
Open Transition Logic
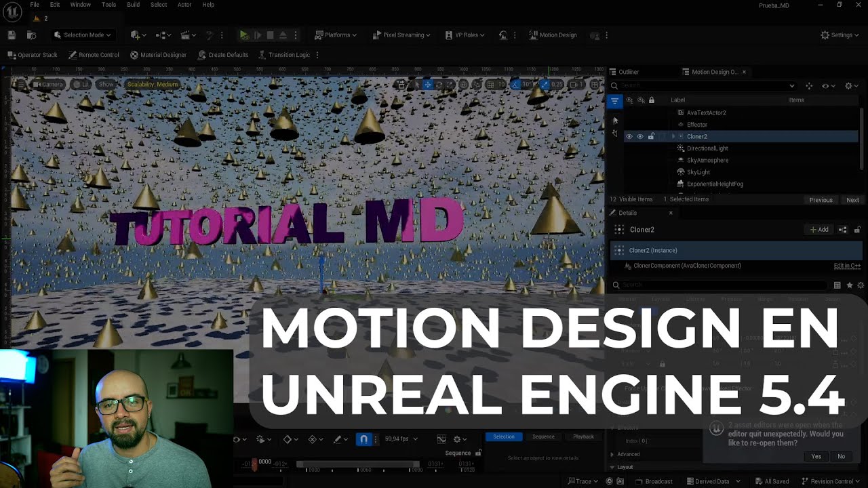tap(284, 55)
